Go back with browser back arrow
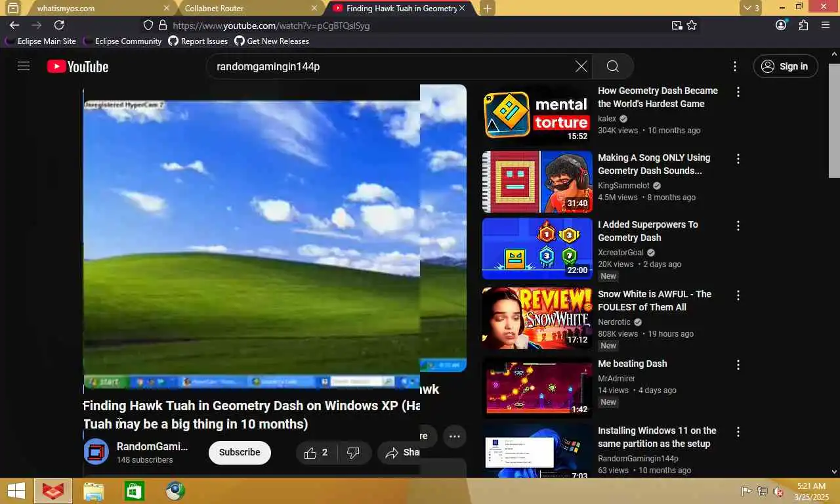Image resolution: width=840 pixels, height=504 pixels. pyautogui.click(x=14, y=25)
